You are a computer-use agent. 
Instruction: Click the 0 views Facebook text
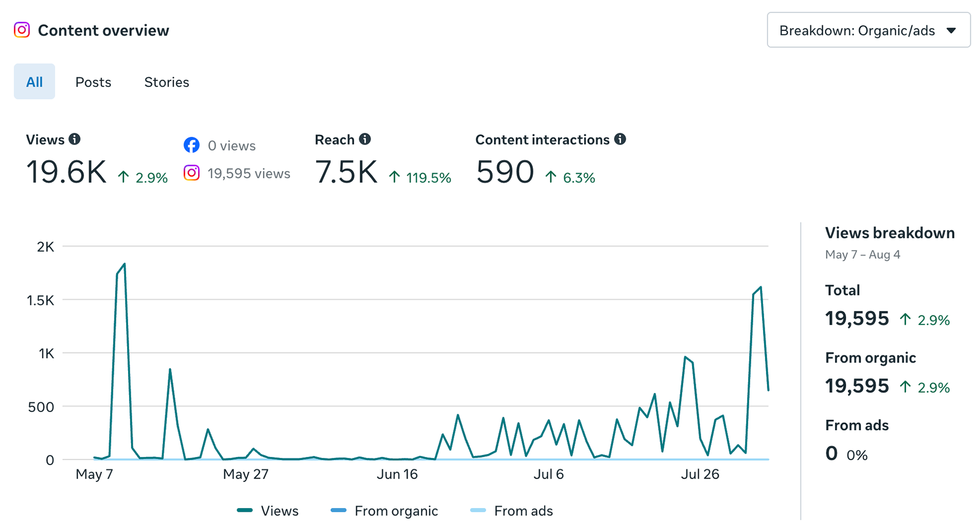pos(232,145)
